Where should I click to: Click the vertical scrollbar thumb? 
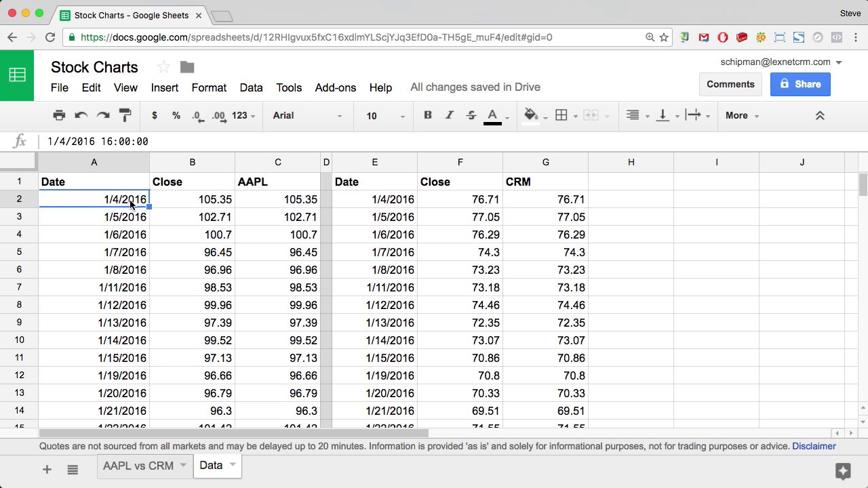click(x=863, y=184)
